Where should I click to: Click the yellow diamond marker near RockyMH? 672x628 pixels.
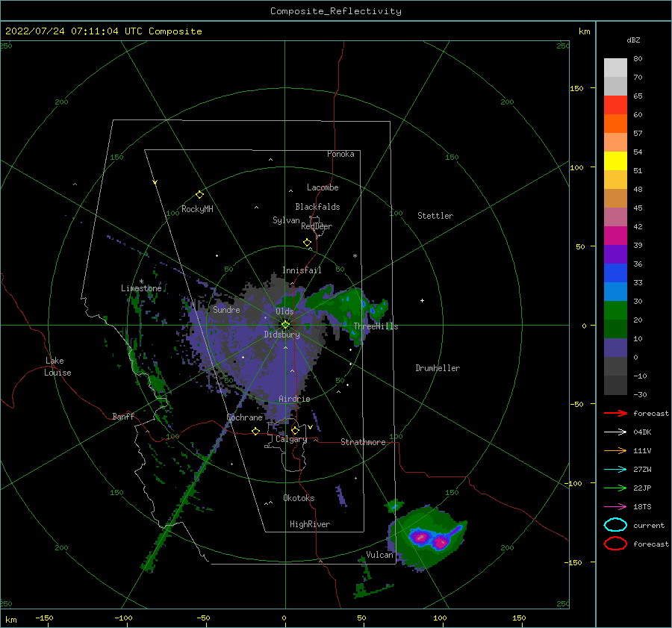(x=199, y=195)
